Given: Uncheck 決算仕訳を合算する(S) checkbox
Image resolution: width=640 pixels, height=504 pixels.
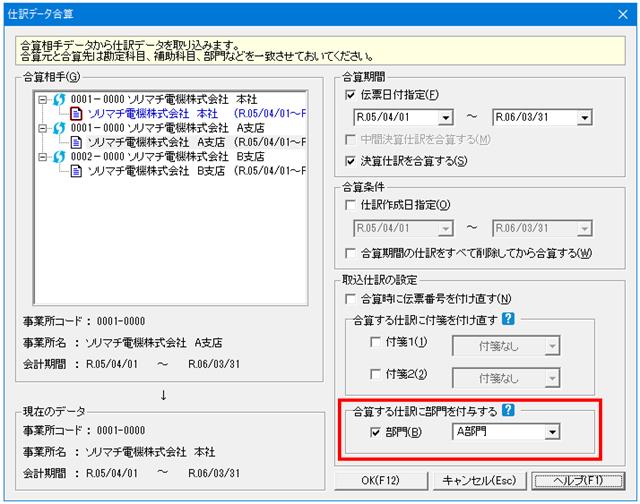Looking at the screenshot, I should (x=350, y=161).
